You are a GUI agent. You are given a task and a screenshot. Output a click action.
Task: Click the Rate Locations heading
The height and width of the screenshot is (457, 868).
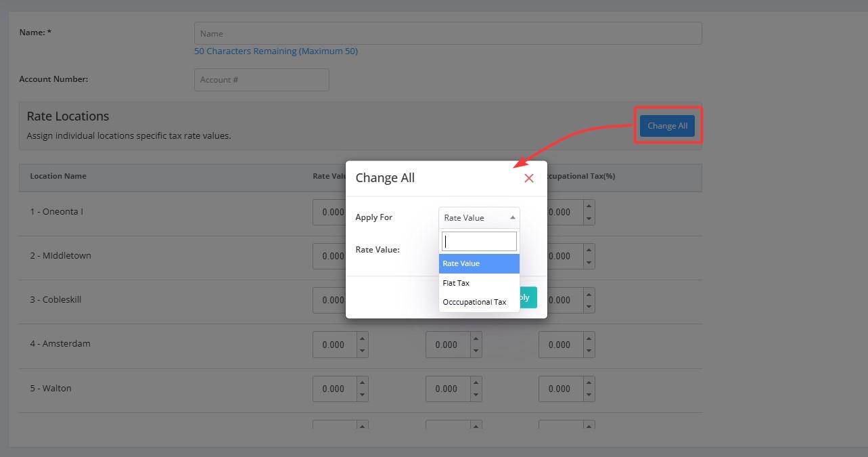pyautogui.click(x=68, y=116)
